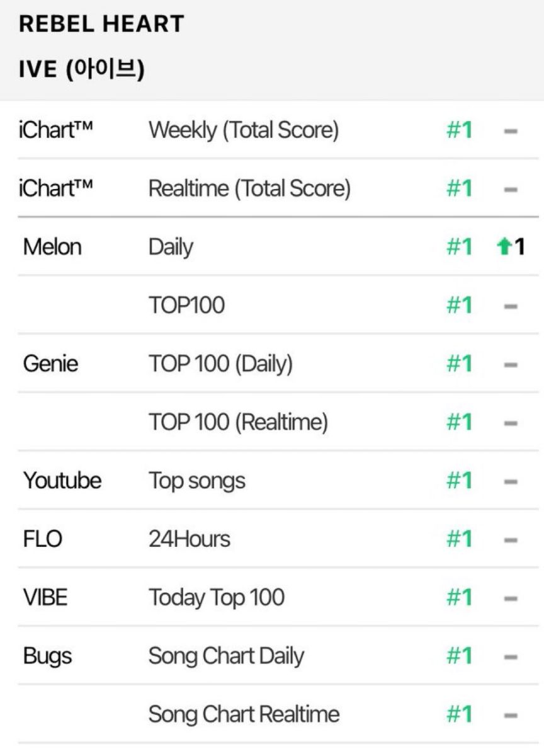Click the Bugs service name
This screenshot has height=756, width=544.
[47, 656]
